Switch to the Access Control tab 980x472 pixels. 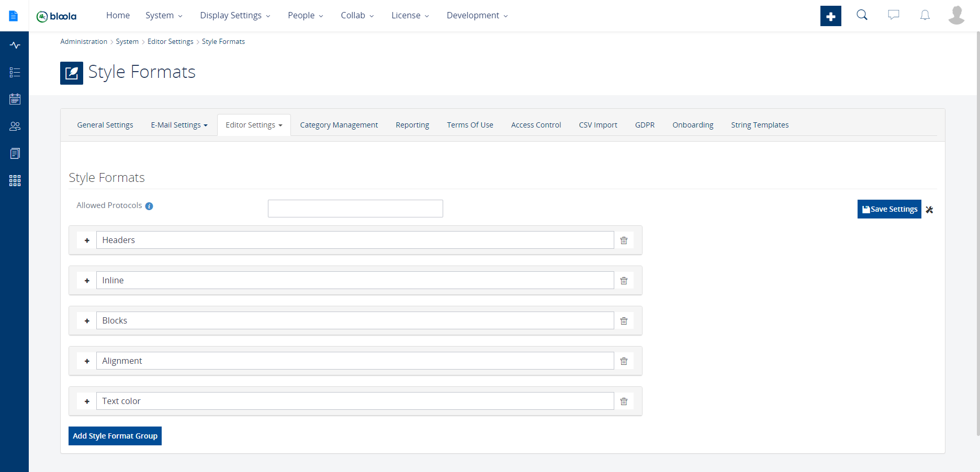point(536,125)
